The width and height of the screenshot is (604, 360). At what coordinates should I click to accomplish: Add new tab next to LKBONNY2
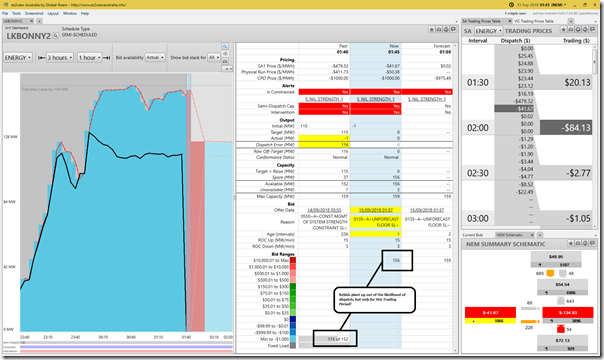tap(39, 21)
